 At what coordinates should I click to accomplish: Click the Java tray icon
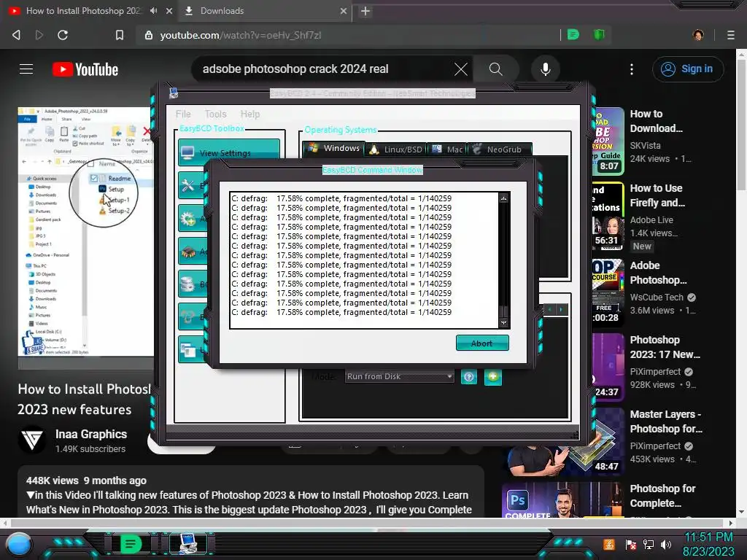(609, 544)
